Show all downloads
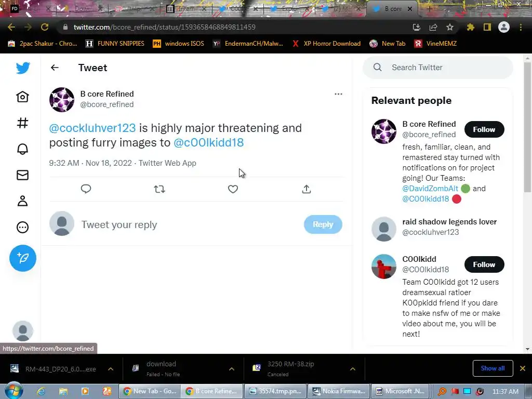 [493, 368]
